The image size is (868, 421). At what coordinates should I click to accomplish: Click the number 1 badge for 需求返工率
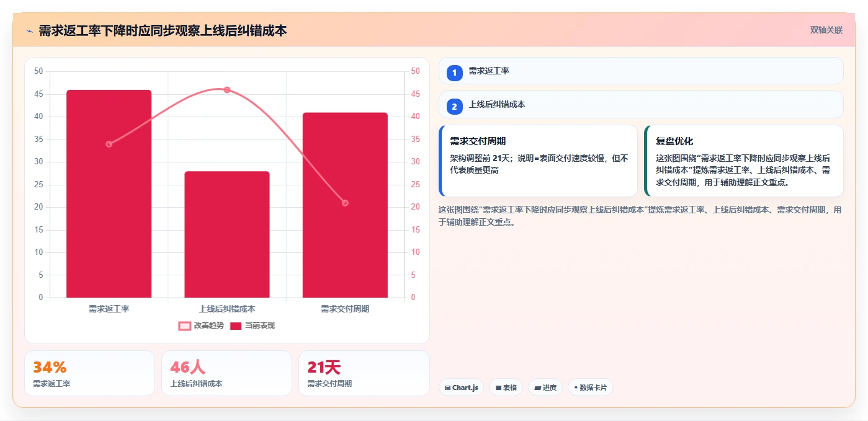click(x=454, y=72)
